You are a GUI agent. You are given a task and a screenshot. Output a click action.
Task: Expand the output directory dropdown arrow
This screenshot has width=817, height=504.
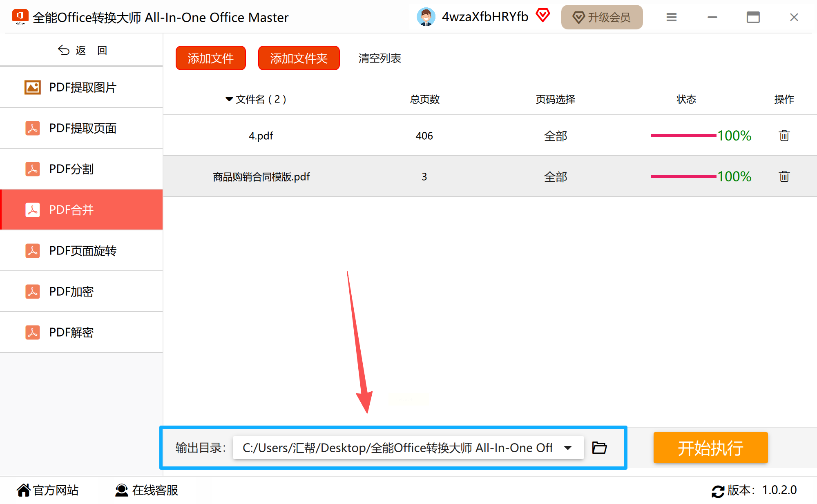pyautogui.click(x=568, y=448)
